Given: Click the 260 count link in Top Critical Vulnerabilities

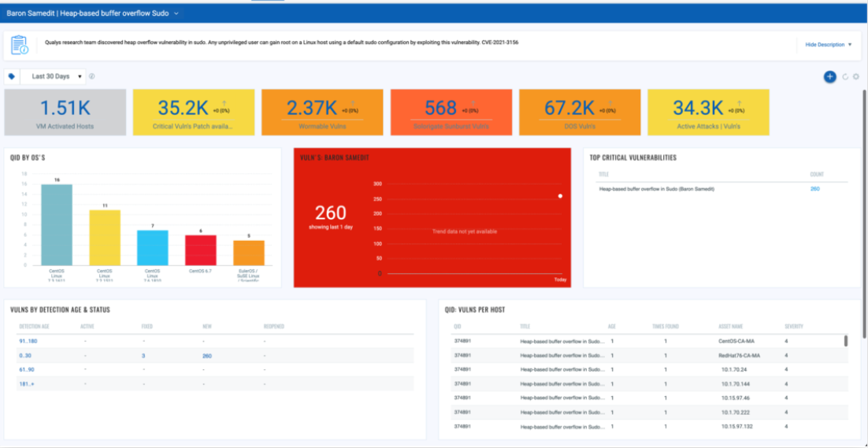Looking at the screenshot, I should [x=815, y=189].
